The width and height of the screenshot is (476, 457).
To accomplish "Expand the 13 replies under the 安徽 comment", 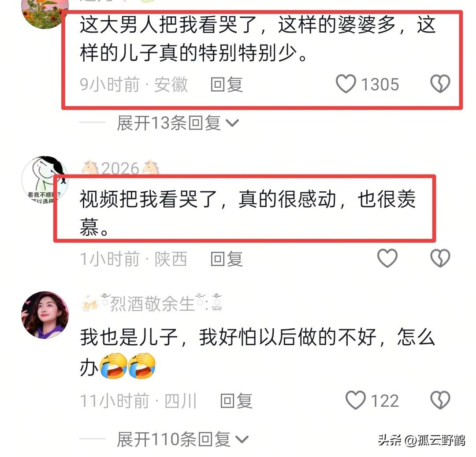I will tap(178, 123).
